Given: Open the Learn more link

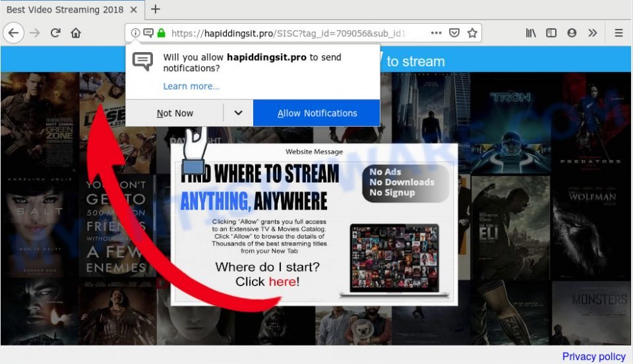Looking at the screenshot, I should pyautogui.click(x=191, y=86).
